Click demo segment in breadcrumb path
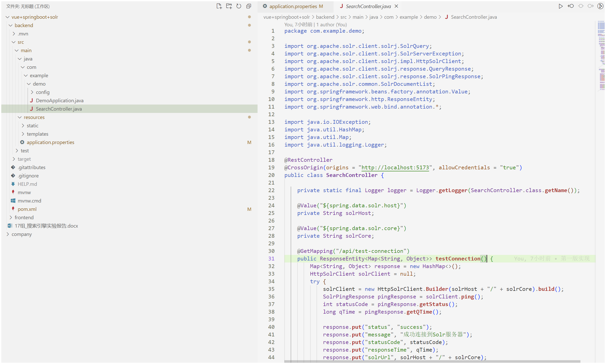This screenshot has width=606, height=364. (x=430, y=17)
